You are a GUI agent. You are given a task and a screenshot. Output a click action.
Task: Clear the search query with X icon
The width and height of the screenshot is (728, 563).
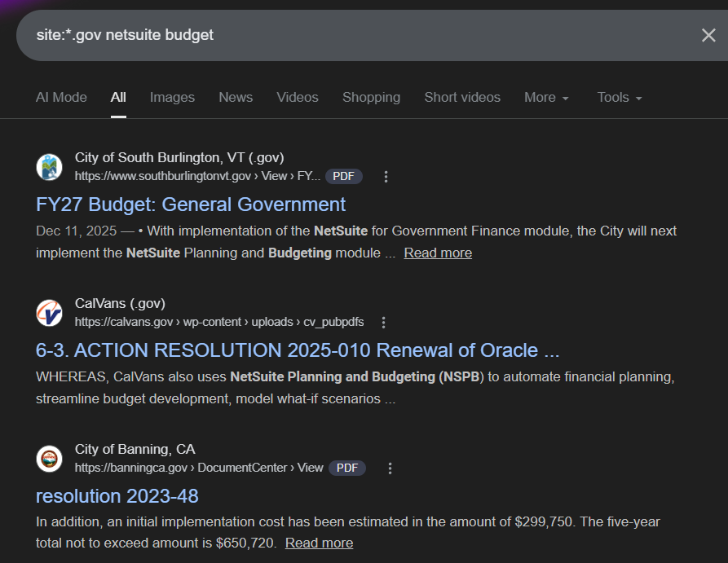[708, 35]
